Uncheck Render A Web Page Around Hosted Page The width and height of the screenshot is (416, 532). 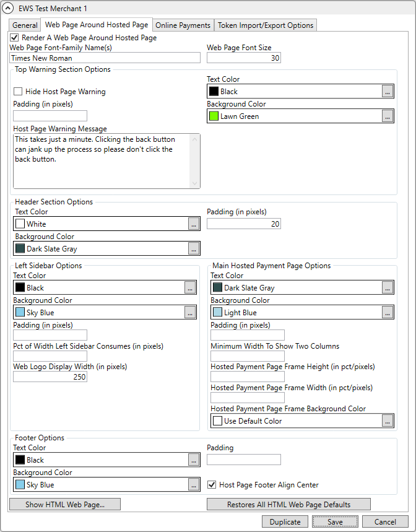click(x=14, y=37)
